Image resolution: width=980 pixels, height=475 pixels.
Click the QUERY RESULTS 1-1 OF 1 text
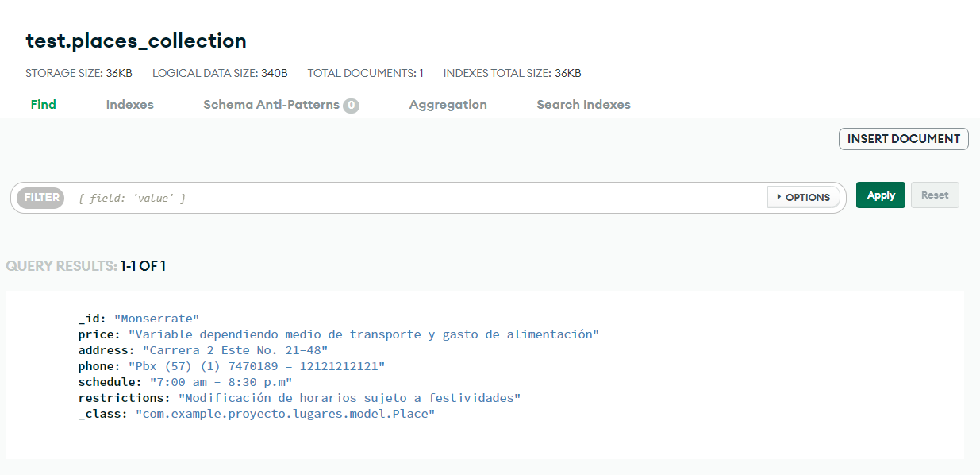(87, 265)
